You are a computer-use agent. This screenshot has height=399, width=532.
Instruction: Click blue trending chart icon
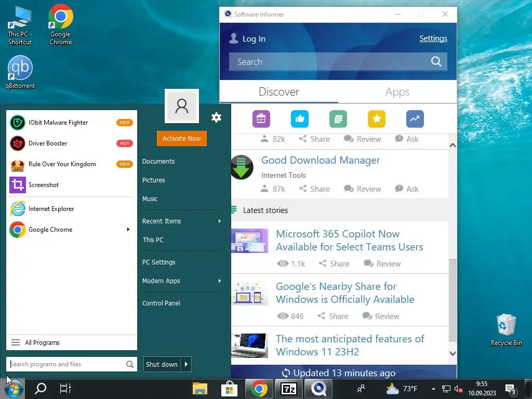pos(415,119)
